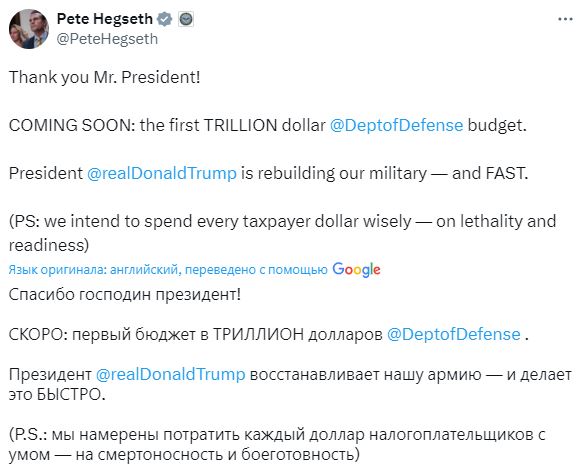
Task: Open @realDonaldTrump mention in Russian translation
Action: 171,374
